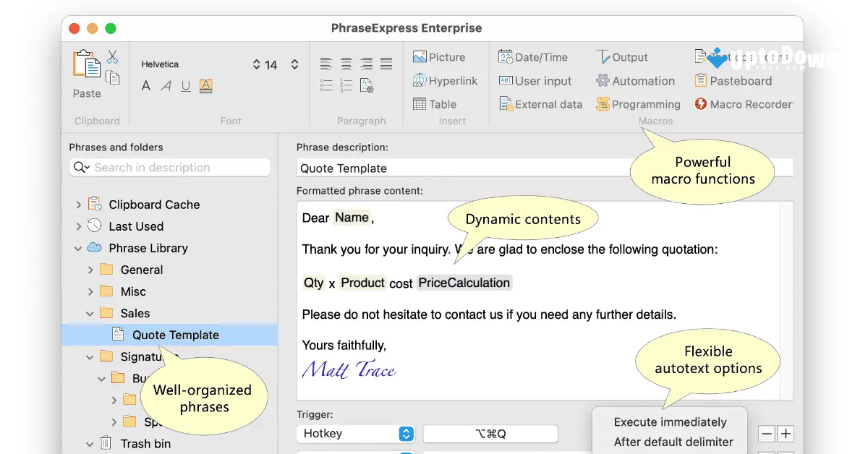Click the search in description field
The width and height of the screenshot is (868, 454).
169,167
